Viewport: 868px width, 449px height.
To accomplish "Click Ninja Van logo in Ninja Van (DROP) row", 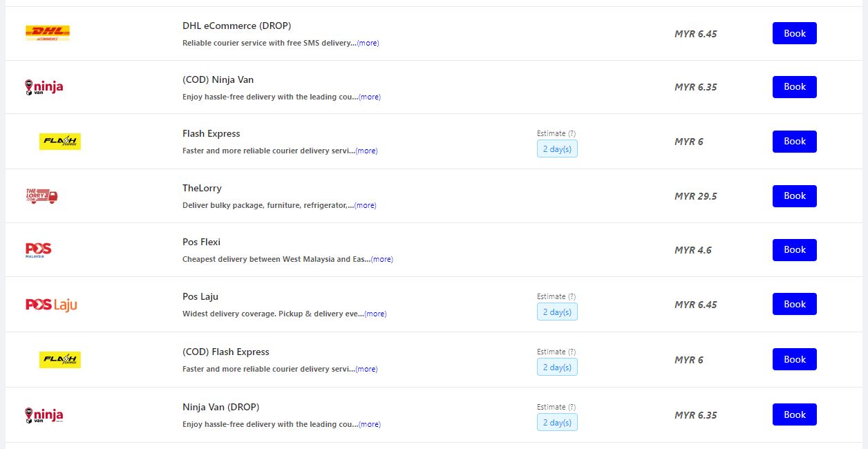I will (44, 415).
